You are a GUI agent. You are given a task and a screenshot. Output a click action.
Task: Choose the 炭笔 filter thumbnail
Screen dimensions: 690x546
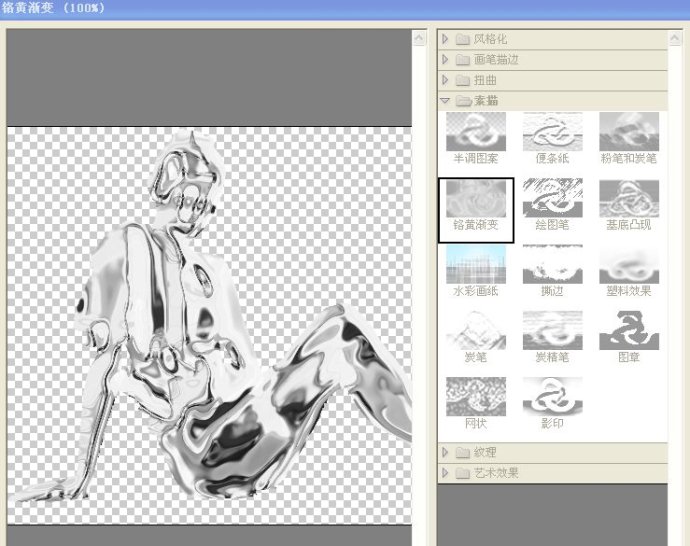475,331
